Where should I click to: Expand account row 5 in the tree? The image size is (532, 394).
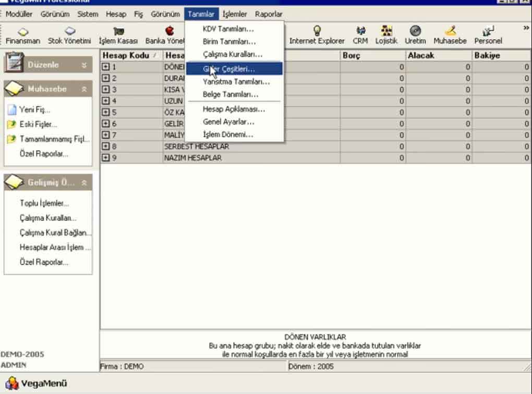point(106,112)
